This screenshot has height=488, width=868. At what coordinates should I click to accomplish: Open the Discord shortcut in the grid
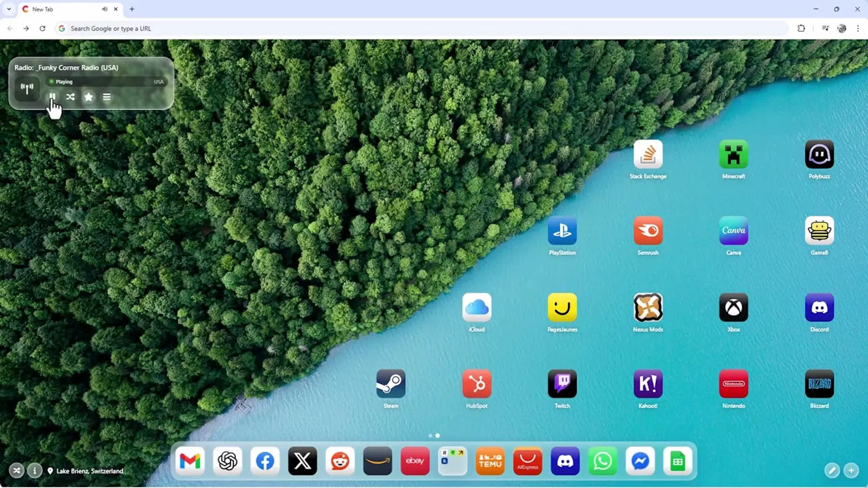click(x=819, y=307)
